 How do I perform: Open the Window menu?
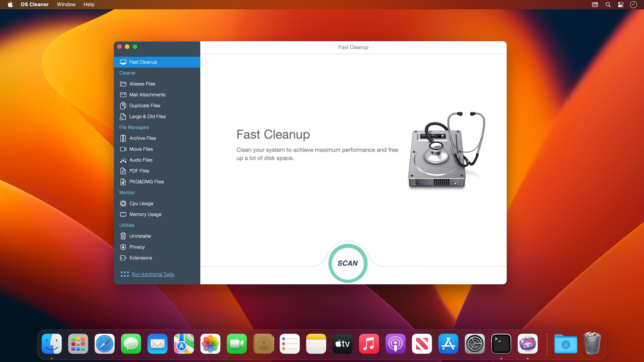click(x=66, y=4)
